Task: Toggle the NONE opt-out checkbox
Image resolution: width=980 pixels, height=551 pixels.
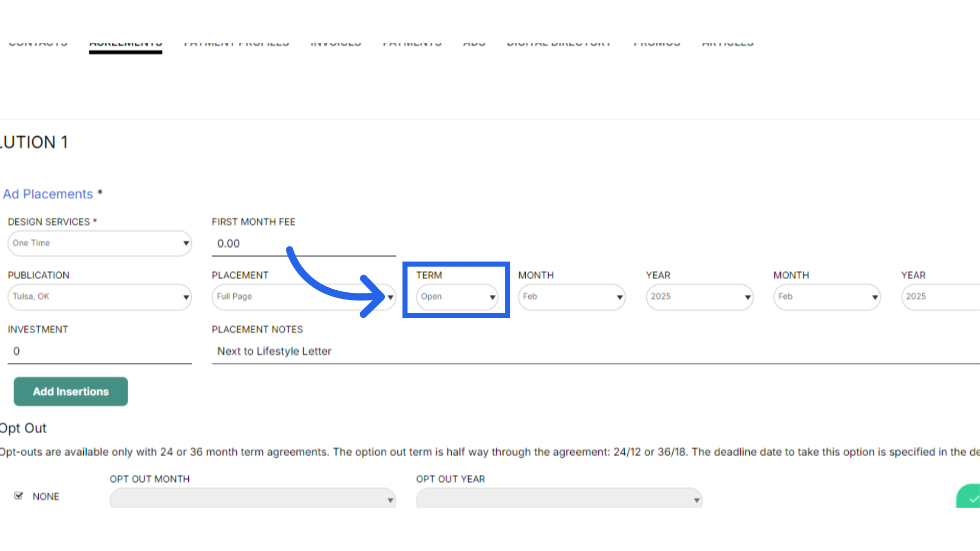Action: (19, 496)
